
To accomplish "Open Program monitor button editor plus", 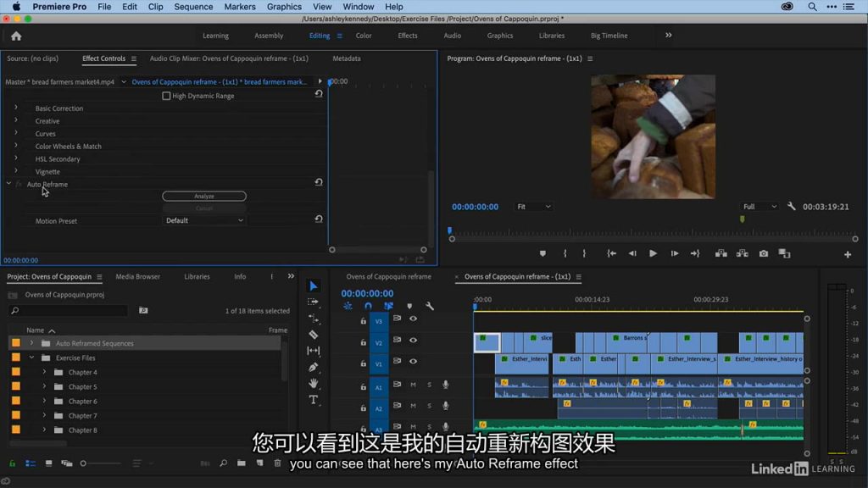I will tap(848, 254).
